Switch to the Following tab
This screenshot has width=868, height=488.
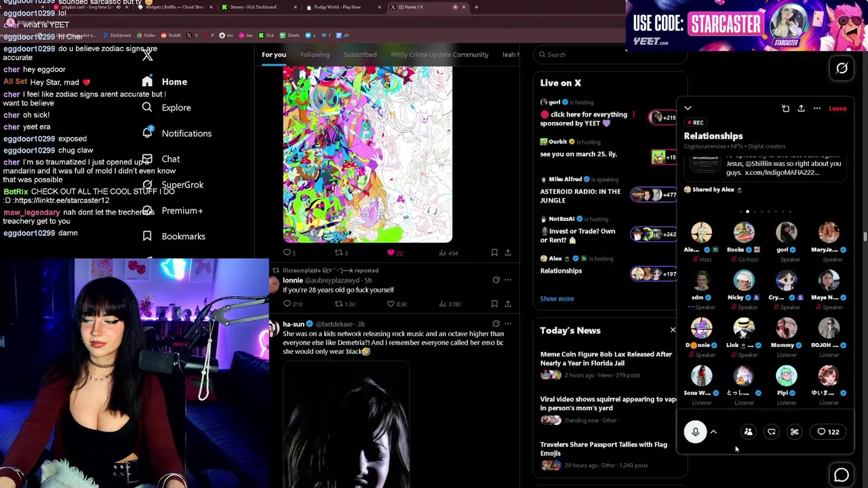[x=315, y=54]
